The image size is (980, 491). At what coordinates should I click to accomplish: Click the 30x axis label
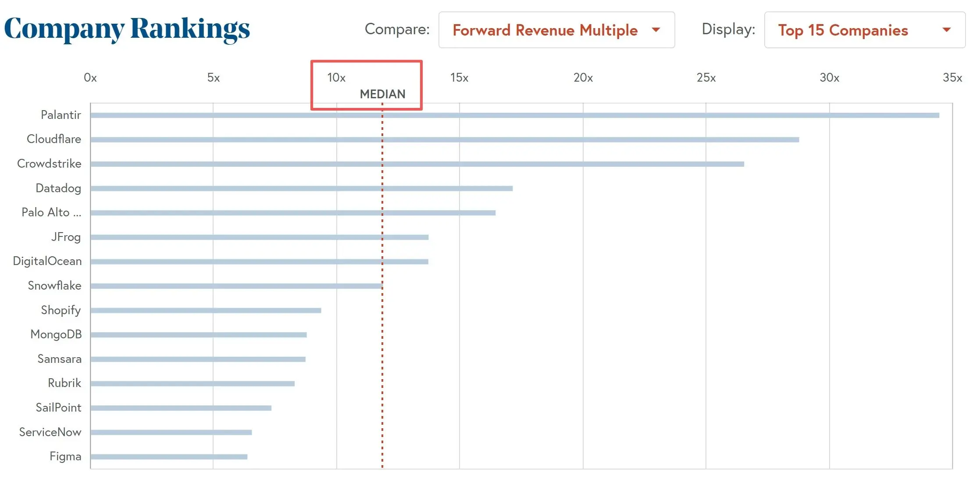830,78
